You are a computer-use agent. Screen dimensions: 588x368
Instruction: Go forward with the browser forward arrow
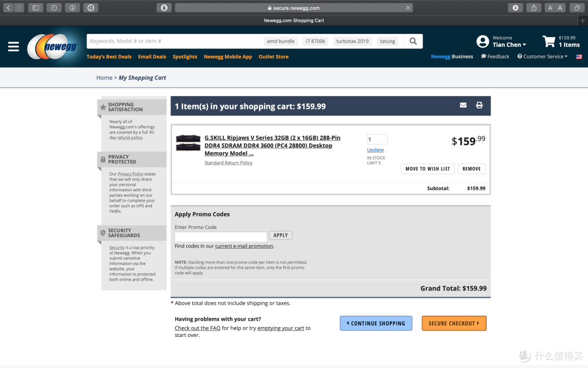tap(19, 8)
